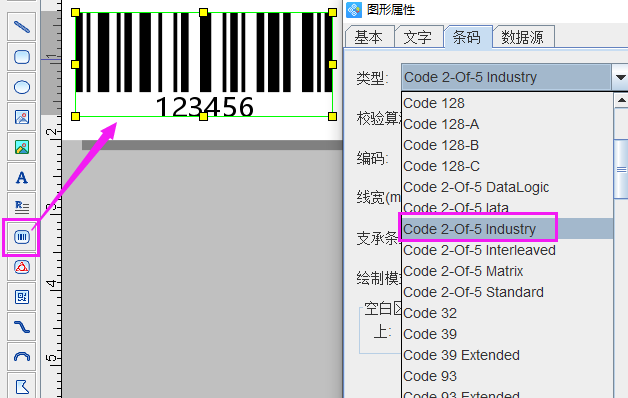Click scroll-up arrow of type list
Screen dimensions: 628x398
[621, 100]
